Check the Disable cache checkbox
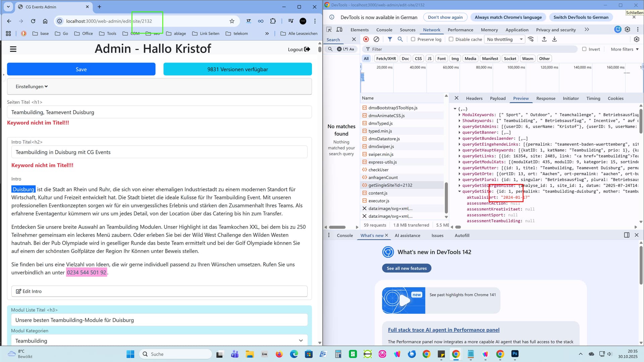The height and width of the screenshot is (362, 644). click(451, 39)
